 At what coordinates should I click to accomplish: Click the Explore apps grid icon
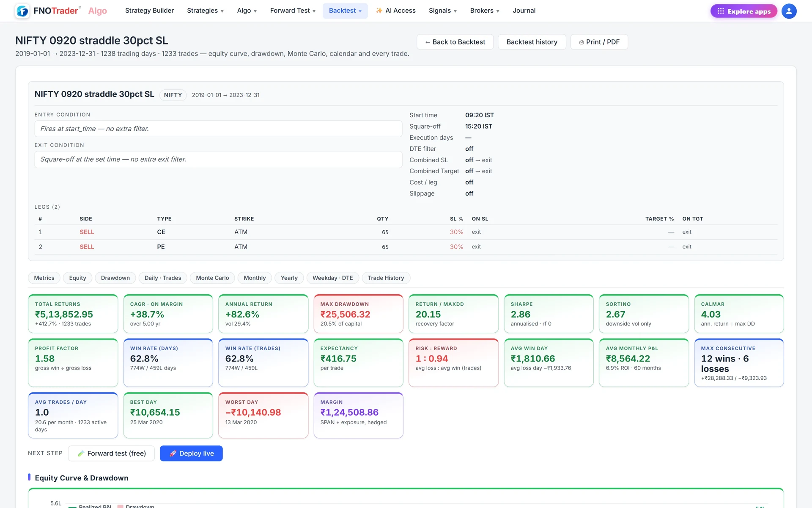721,11
